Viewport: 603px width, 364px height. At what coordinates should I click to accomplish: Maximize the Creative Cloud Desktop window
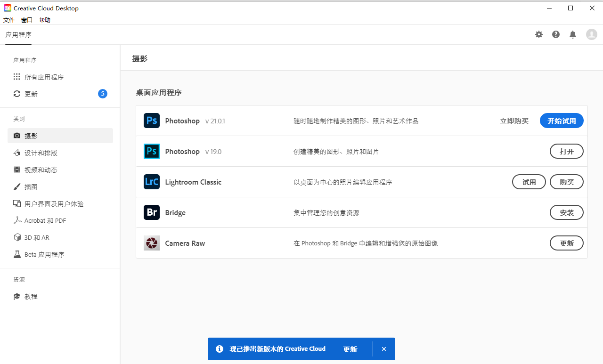[x=570, y=8]
